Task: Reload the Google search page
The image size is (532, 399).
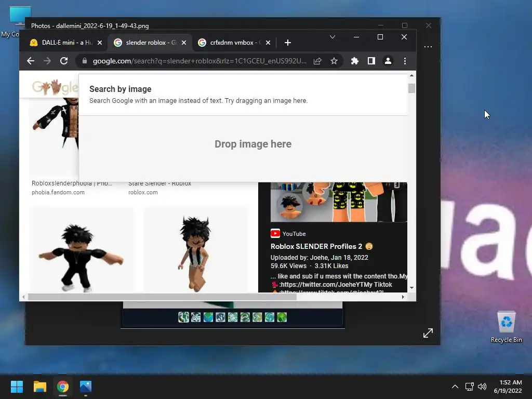Action: [x=64, y=61]
